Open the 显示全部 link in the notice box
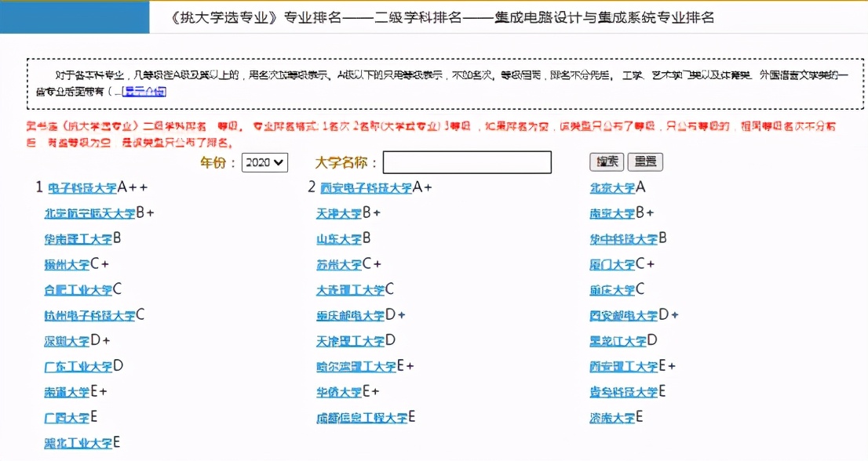Screen dimensions: 868x461 144,92
